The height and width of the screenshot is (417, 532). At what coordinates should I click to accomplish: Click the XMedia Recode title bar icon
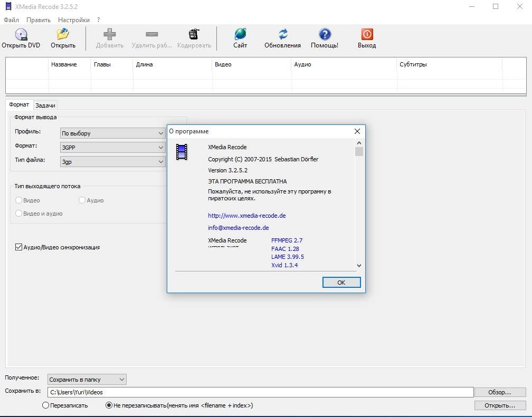tap(8, 6)
